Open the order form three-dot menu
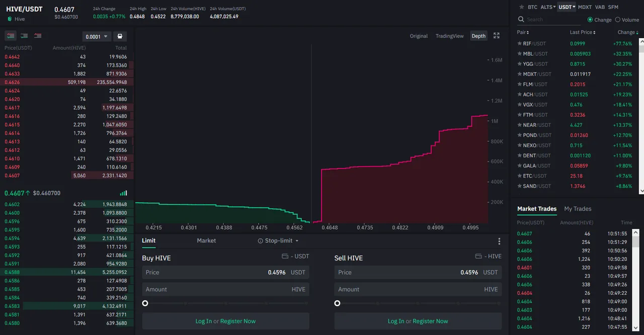This screenshot has width=644, height=335. coord(499,241)
